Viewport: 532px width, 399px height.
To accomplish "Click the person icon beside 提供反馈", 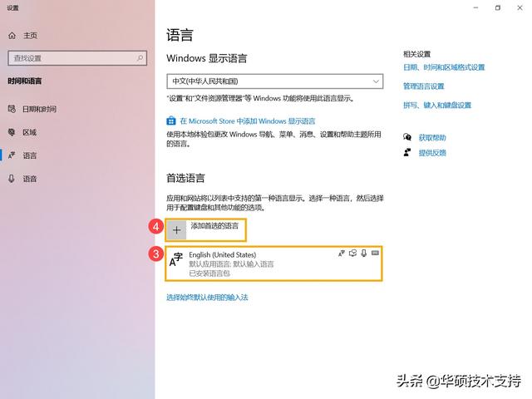I will pos(407,152).
